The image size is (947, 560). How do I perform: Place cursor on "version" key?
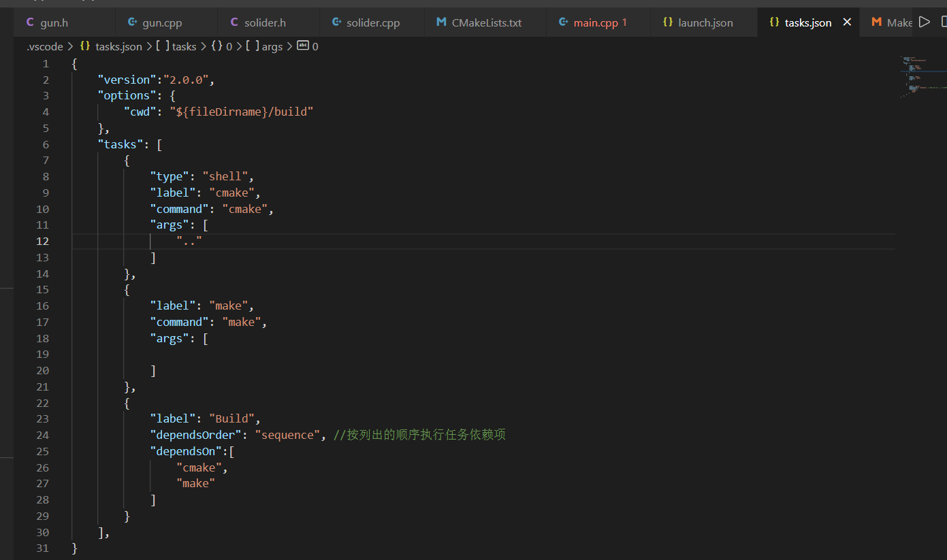127,80
